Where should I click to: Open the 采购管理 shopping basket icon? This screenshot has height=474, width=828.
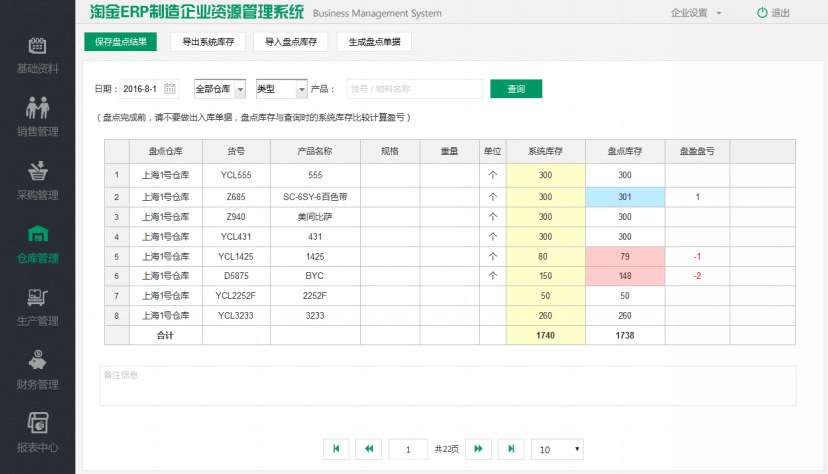(x=37, y=171)
